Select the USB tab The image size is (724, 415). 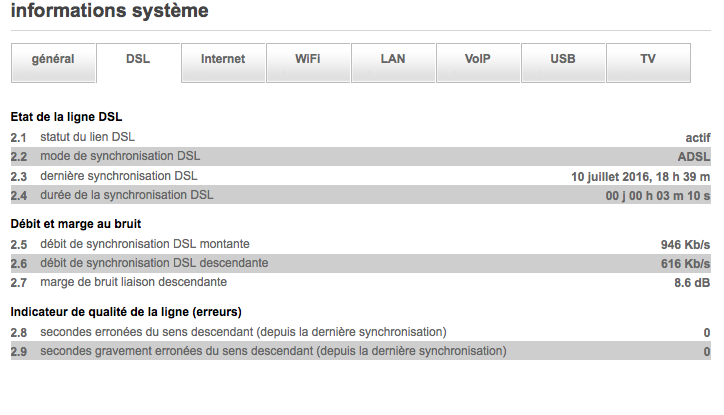tap(563, 60)
